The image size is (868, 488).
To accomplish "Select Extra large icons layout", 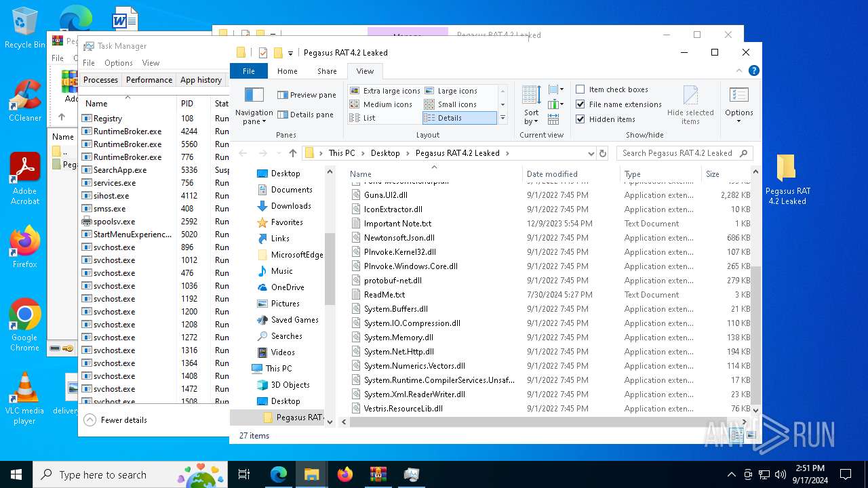I will [x=384, y=91].
